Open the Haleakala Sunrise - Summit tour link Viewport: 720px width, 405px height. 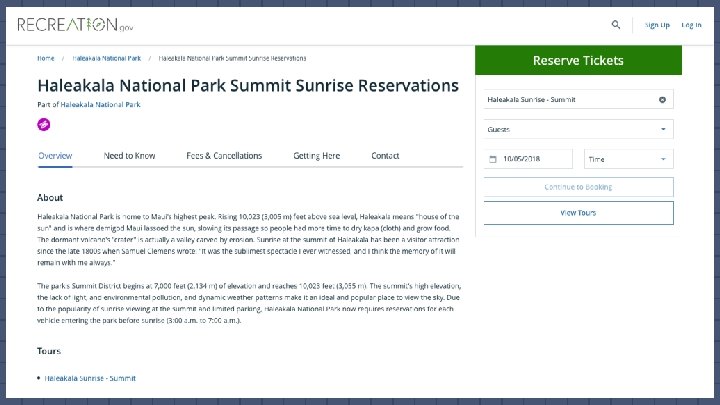pyautogui.click(x=90, y=378)
